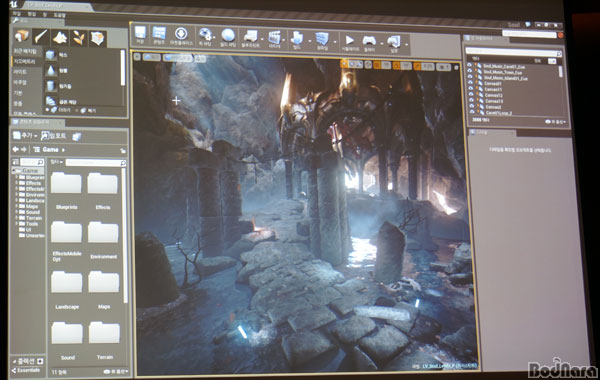
Task: Open Geometry Editing mode icon
Action: pyautogui.click(x=98, y=38)
